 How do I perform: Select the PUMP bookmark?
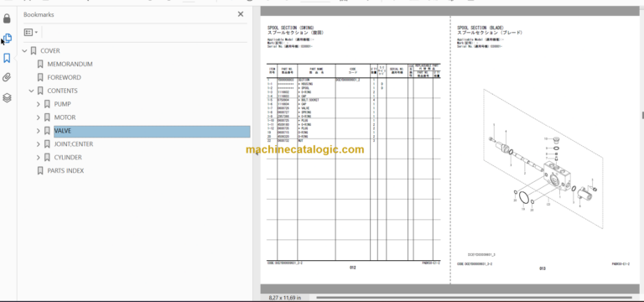click(62, 104)
